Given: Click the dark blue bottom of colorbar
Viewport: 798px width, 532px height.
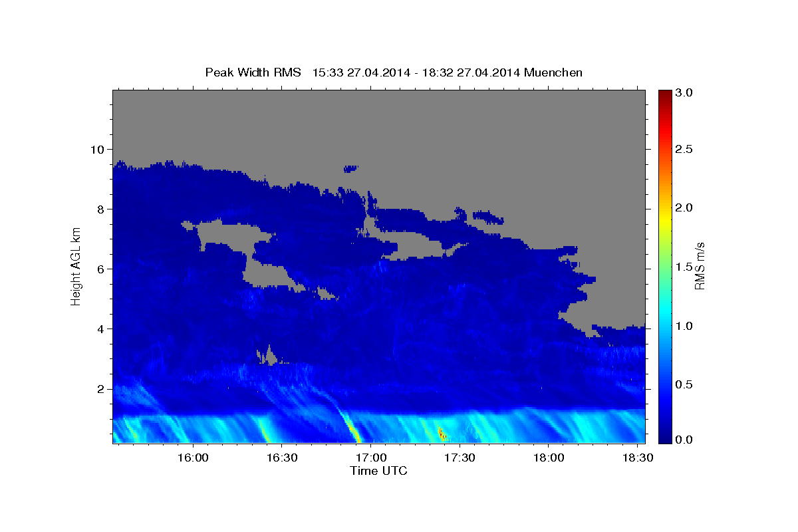Looking at the screenshot, I should pos(664,438).
